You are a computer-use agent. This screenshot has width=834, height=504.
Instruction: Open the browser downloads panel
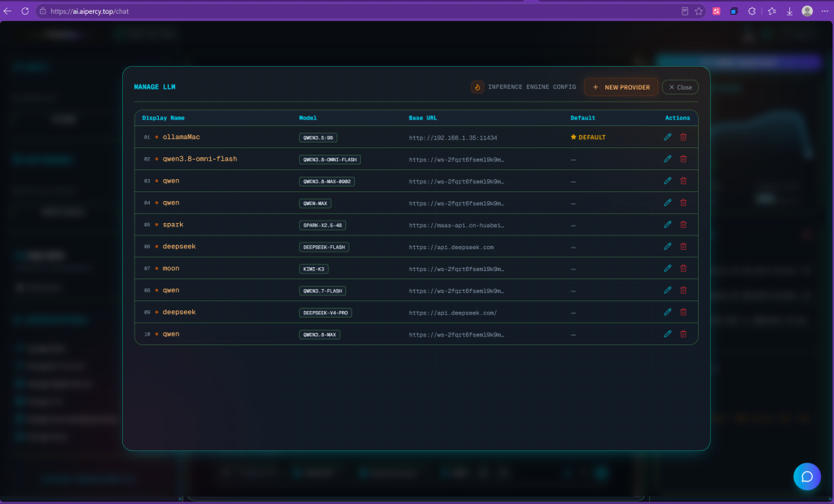pyautogui.click(x=789, y=11)
